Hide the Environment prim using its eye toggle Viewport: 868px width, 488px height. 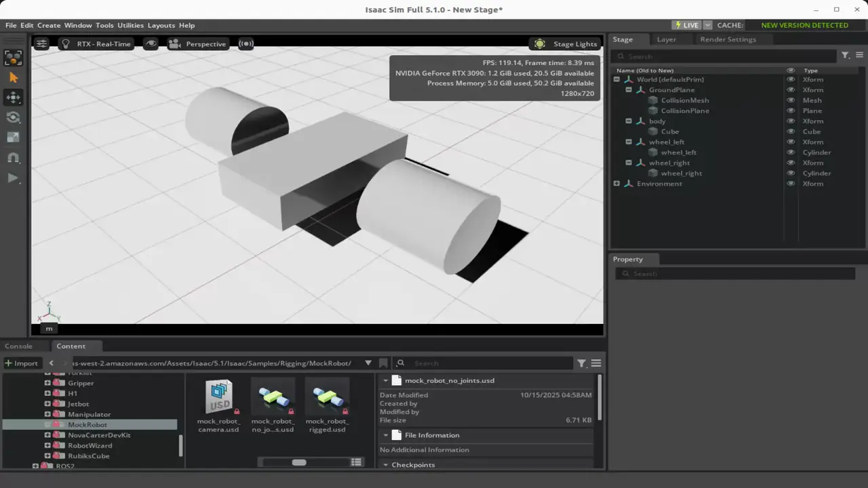pos(790,183)
